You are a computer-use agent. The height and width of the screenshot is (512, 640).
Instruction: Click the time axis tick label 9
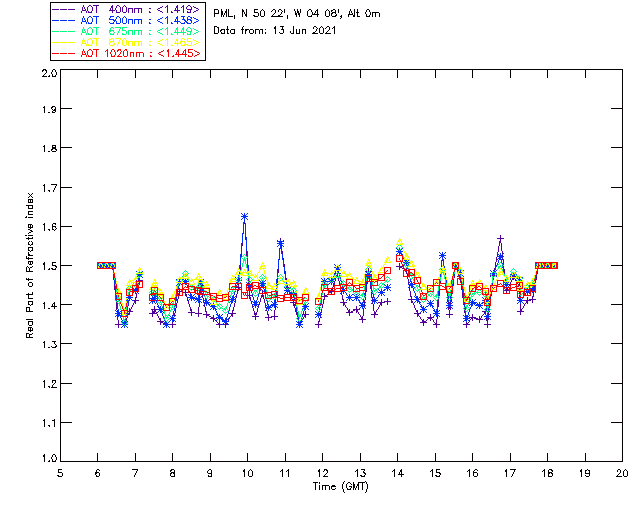click(210, 473)
